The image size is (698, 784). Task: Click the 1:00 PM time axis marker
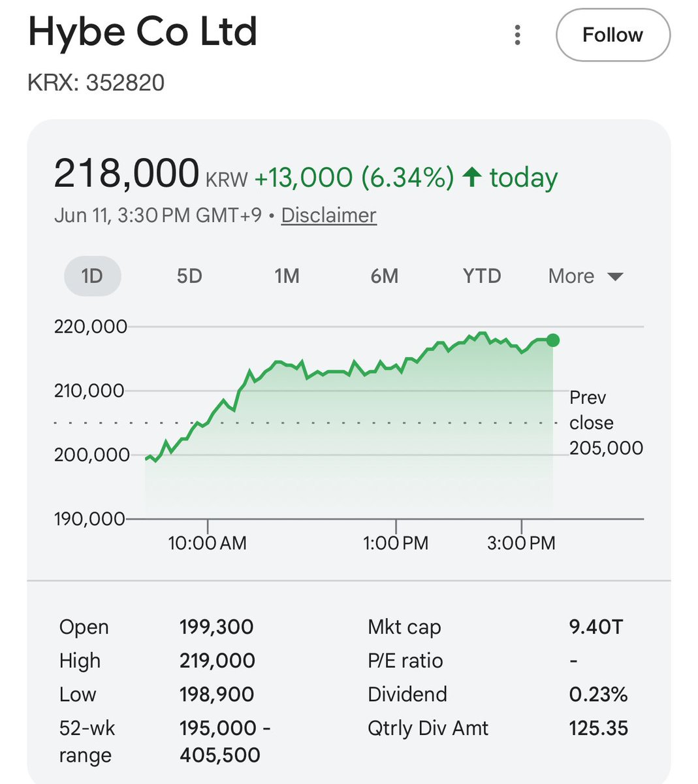pos(396,543)
